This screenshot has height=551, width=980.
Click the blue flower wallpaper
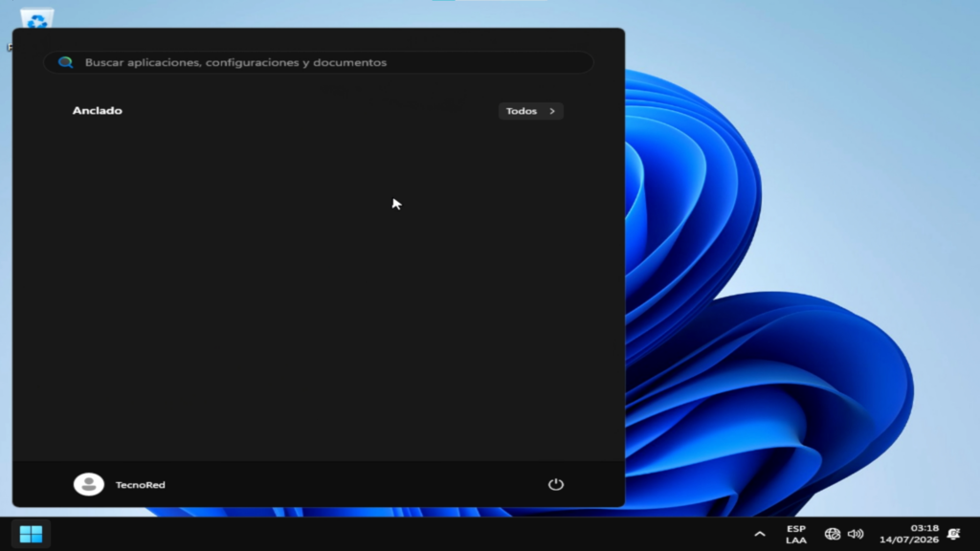pos(781,281)
